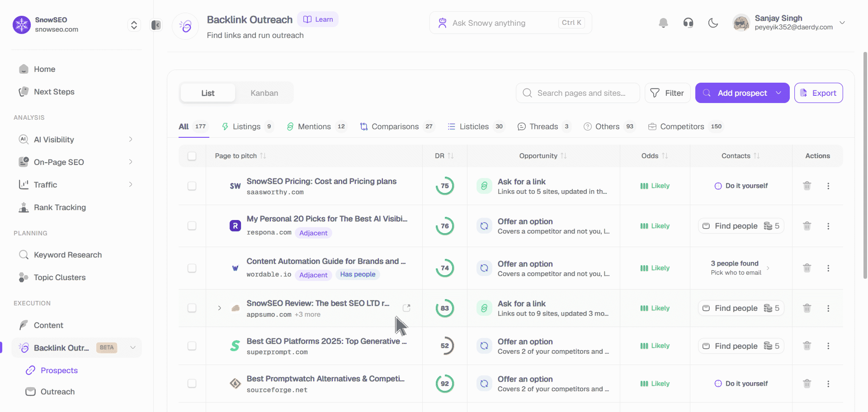The image size is (868, 412).
Task: Select the Threads tab
Action: tap(544, 126)
